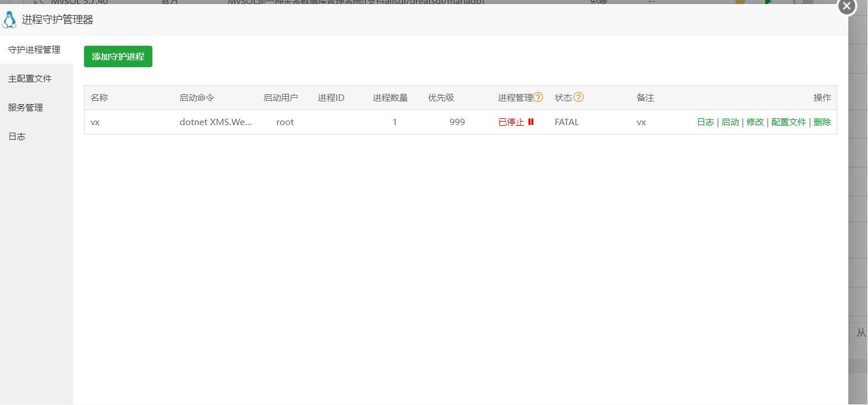868x405 pixels.
Task: Open the 状态 help question mark
Action: pos(578,97)
